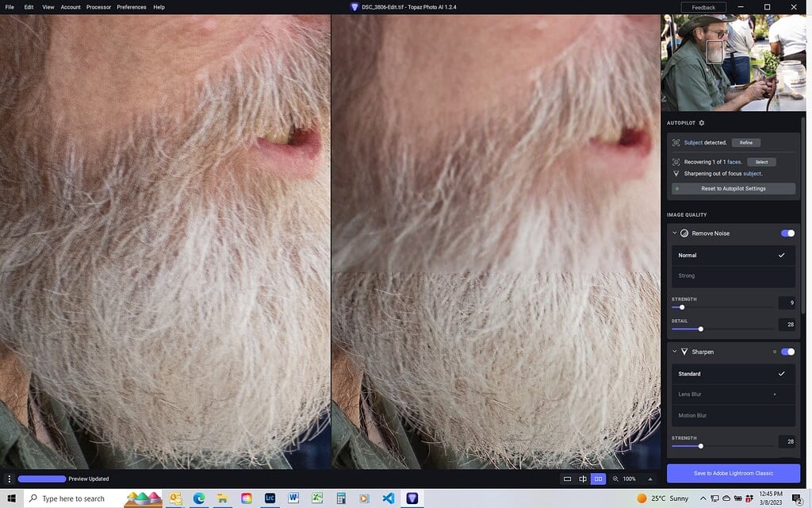This screenshot has height=508, width=812.
Task: Click Reset to Autopilot Settings
Action: coord(733,188)
